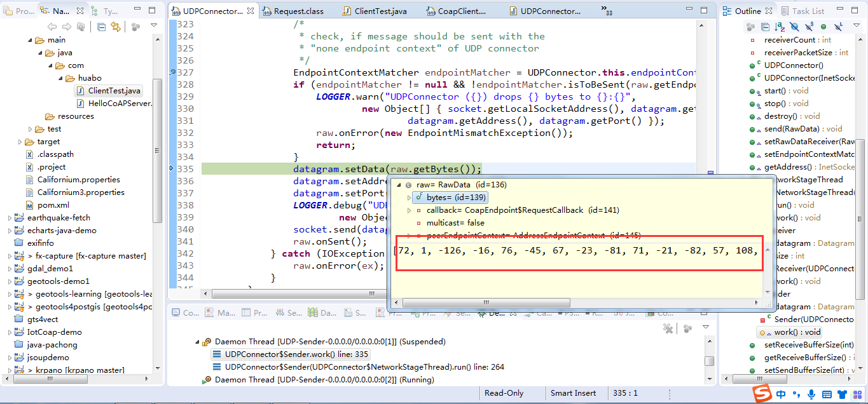The image size is (868, 404).
Task: Select running Daemon Thread UDP-Sender [2]
Action: [x=318, y=380]
